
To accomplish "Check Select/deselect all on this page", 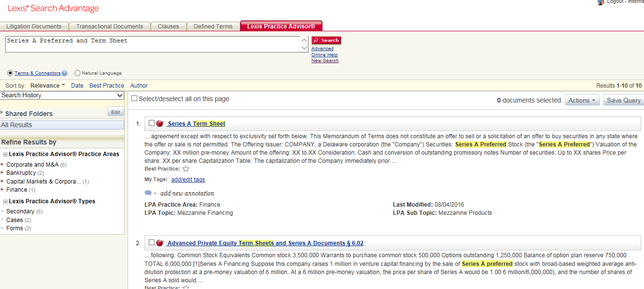I will point(135,98).
